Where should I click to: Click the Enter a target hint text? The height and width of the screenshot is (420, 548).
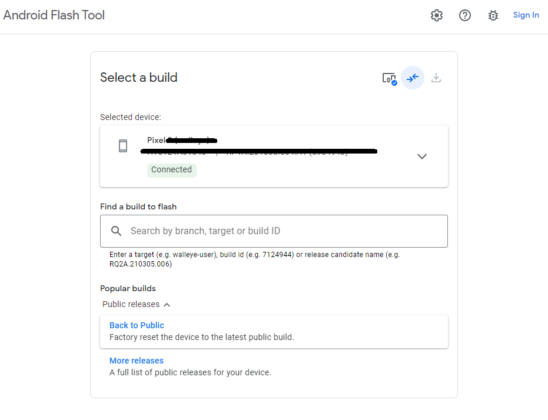255,259
